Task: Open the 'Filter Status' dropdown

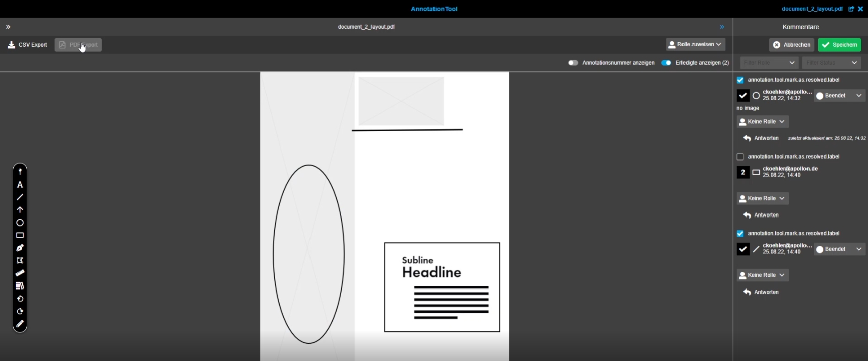Action: [831, 63]
